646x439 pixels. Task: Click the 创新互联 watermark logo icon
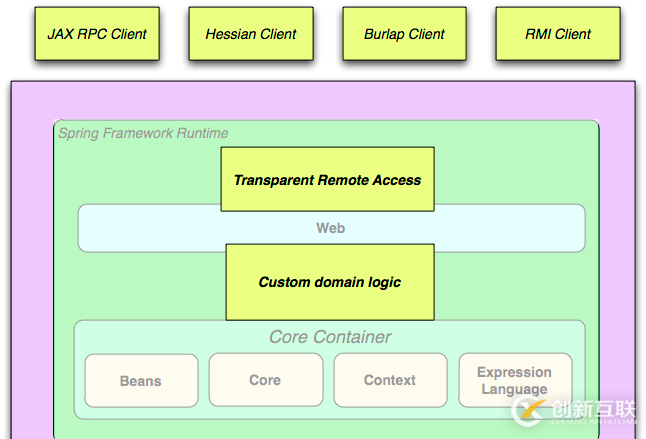click(529, 411)
